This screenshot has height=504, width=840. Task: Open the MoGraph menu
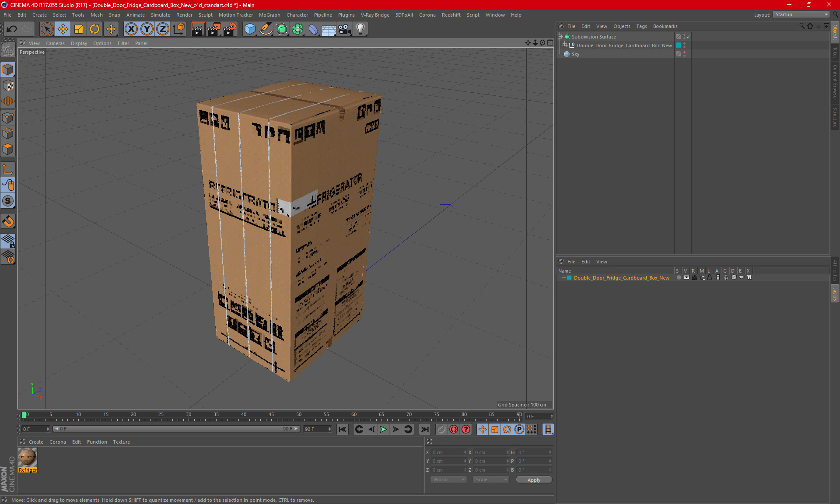tap(269, 15)
